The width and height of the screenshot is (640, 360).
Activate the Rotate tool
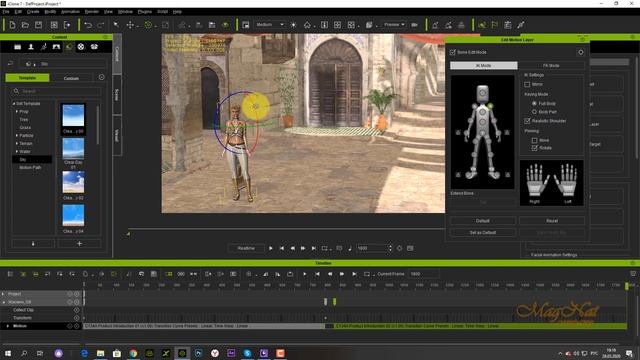148,25
